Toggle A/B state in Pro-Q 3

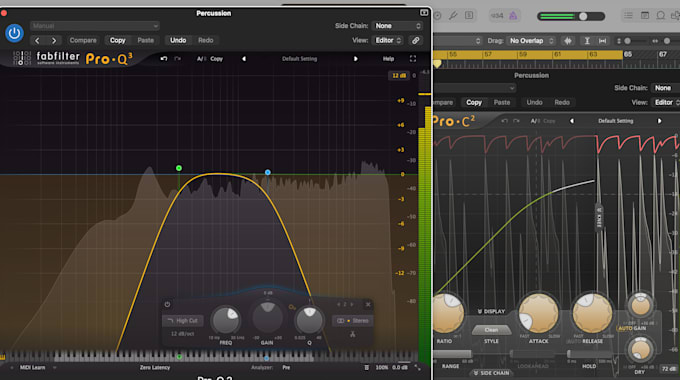tap(200, 59)
